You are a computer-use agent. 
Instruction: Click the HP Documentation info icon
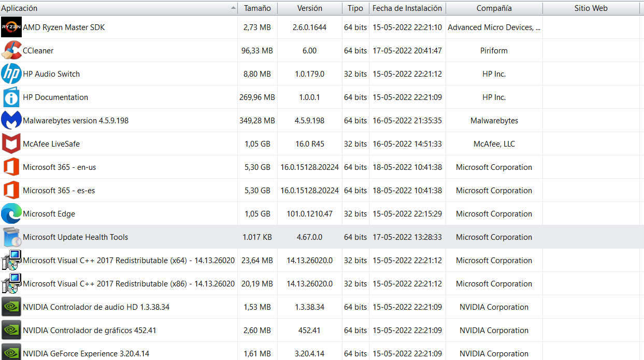(x=11, y=97)
